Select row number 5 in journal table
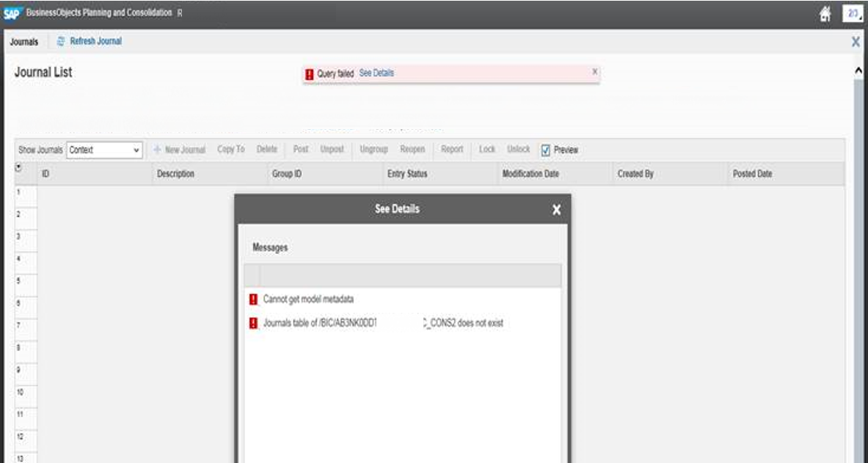The height and width of the screenshot is (463, 868). [26, 285]
